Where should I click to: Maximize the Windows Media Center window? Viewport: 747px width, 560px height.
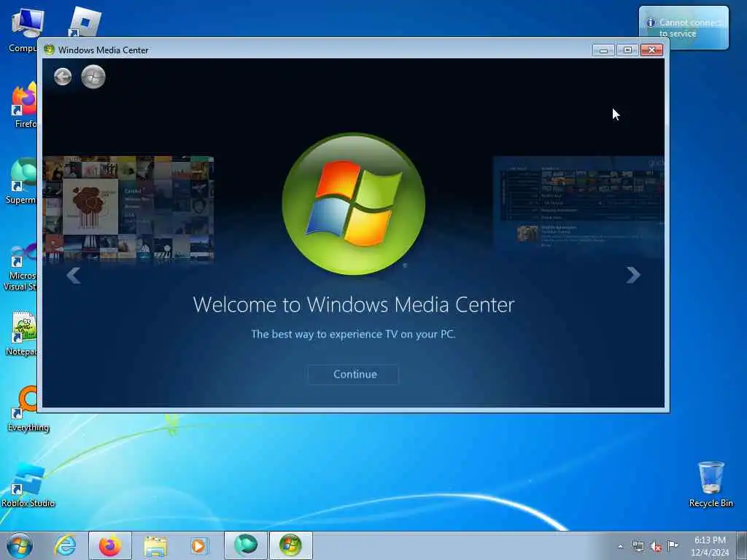click(627, 50)
